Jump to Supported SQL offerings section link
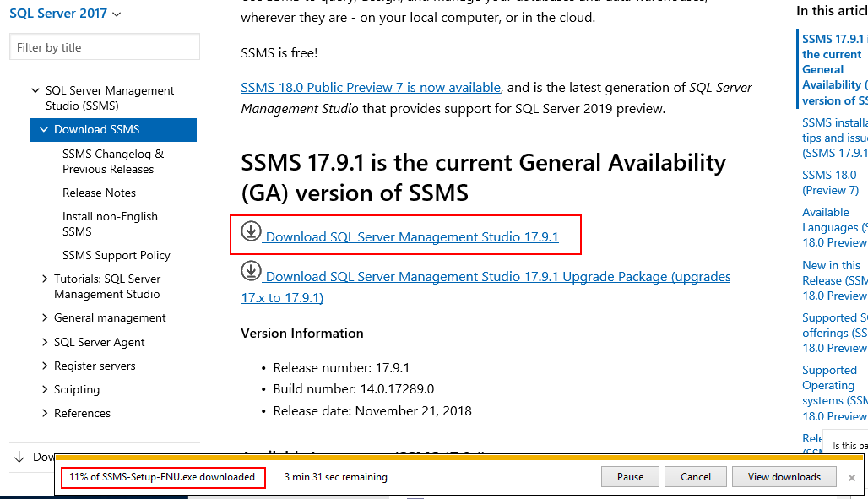 pos(835,333)
